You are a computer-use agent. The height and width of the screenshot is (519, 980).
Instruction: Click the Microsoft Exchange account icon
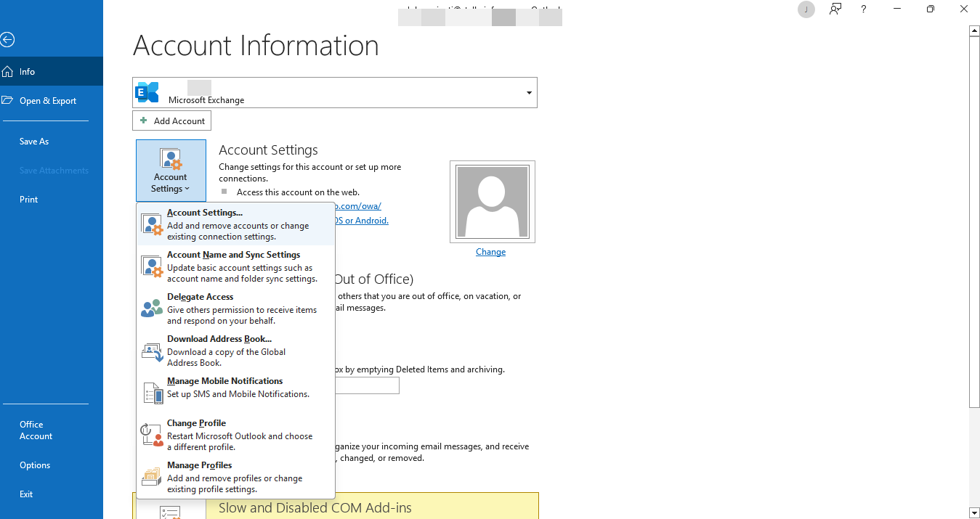[x=147, y=92]
